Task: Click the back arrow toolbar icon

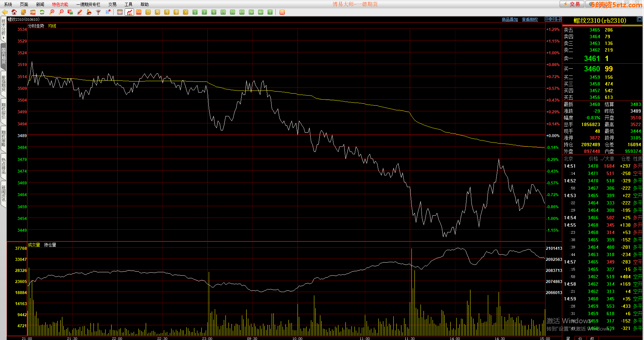Action: point(5,12)
